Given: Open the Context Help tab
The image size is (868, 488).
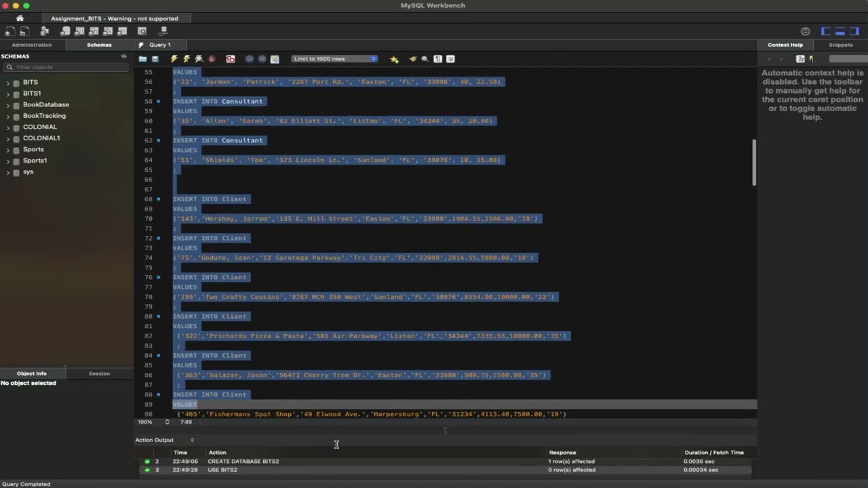Looking at the screenshot, I should tap(785, 45).
